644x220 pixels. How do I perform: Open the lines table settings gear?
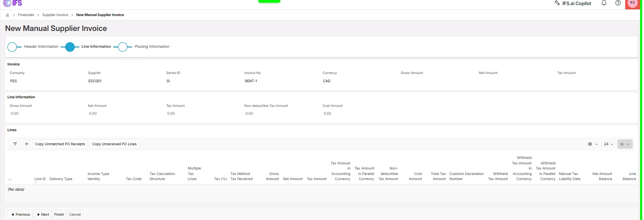tap(590, 144)
